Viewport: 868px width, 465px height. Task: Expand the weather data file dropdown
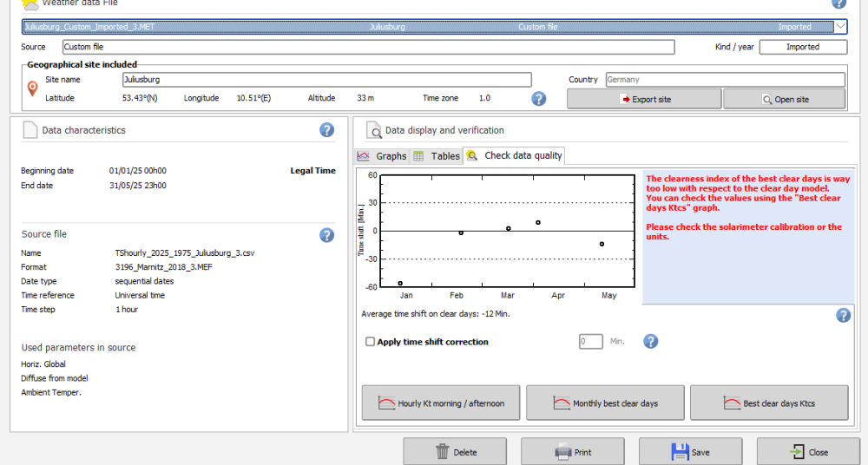pos(840,27)
